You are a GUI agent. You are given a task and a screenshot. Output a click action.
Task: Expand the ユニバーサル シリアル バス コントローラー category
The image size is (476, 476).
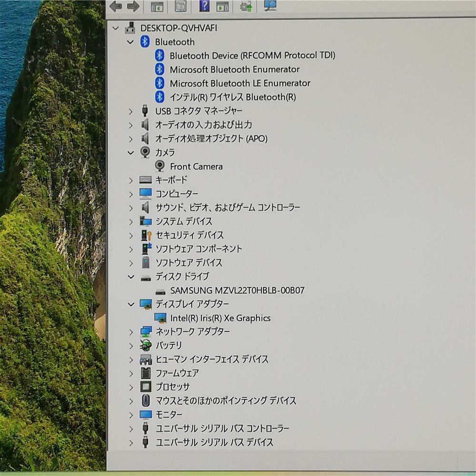131,429
